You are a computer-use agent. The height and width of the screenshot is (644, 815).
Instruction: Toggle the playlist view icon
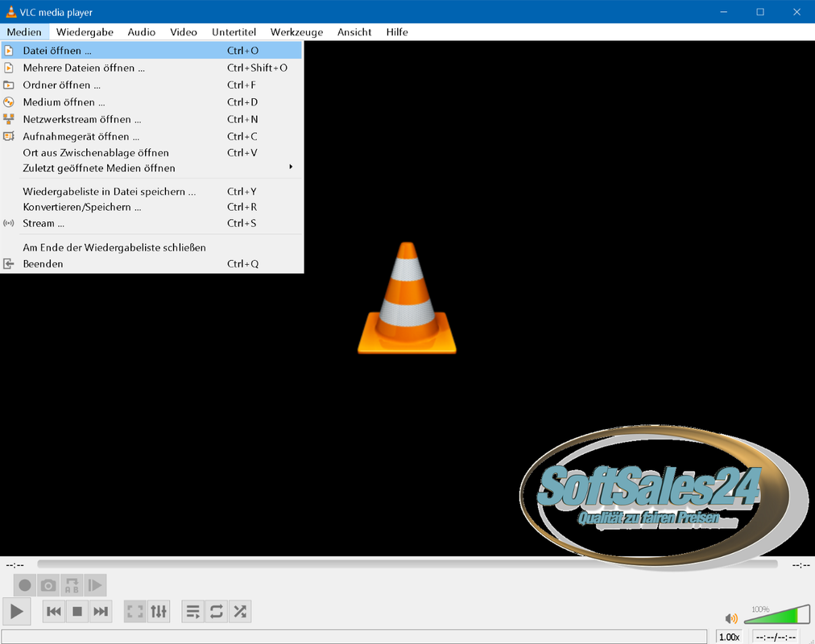coord(192,611)
